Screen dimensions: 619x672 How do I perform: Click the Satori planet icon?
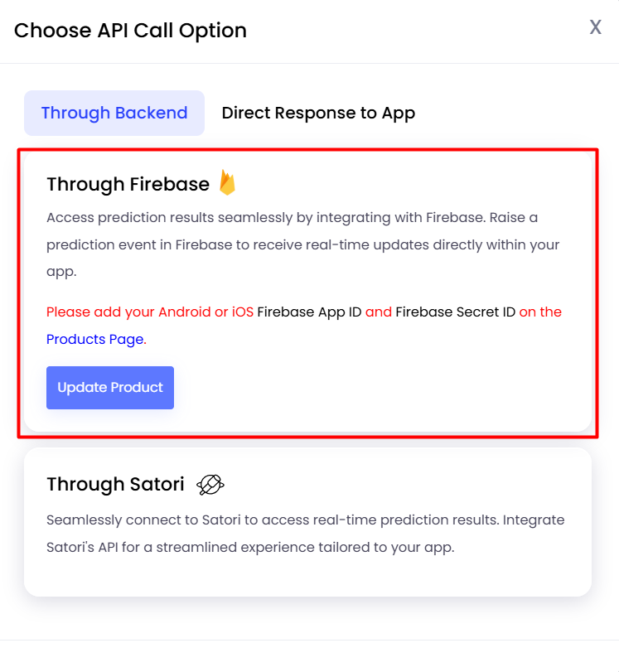[x=210, y=485]
